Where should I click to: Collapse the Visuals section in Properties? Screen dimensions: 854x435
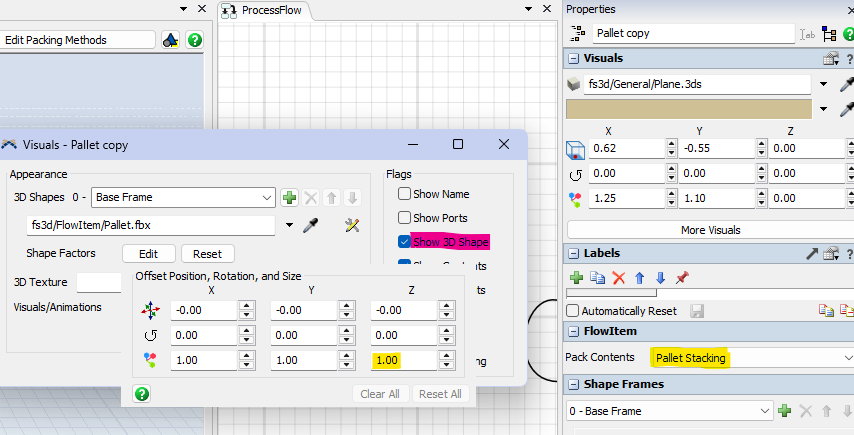[x=573, y=58]
